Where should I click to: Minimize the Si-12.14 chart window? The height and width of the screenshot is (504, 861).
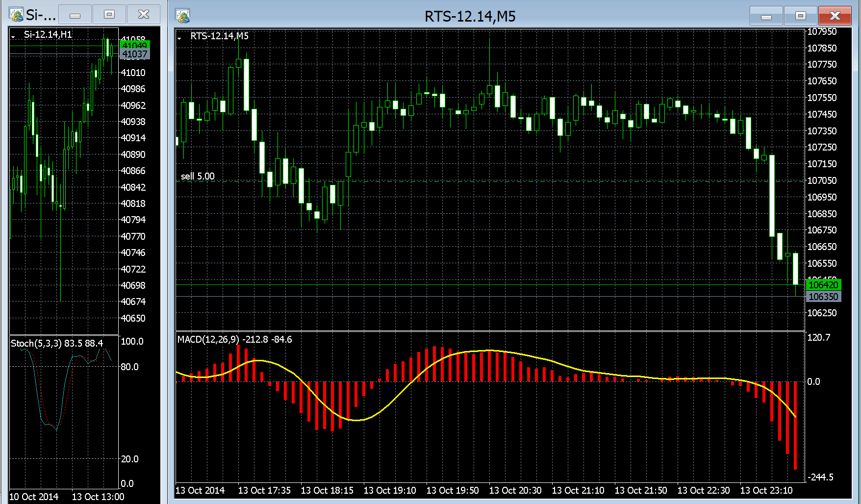75,15
